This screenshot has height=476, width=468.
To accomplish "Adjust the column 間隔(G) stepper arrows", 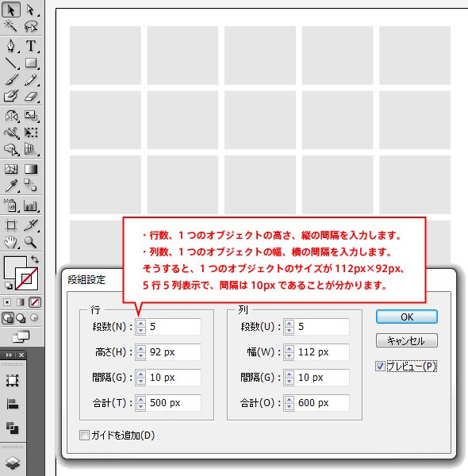I will (x=290, y=378).
